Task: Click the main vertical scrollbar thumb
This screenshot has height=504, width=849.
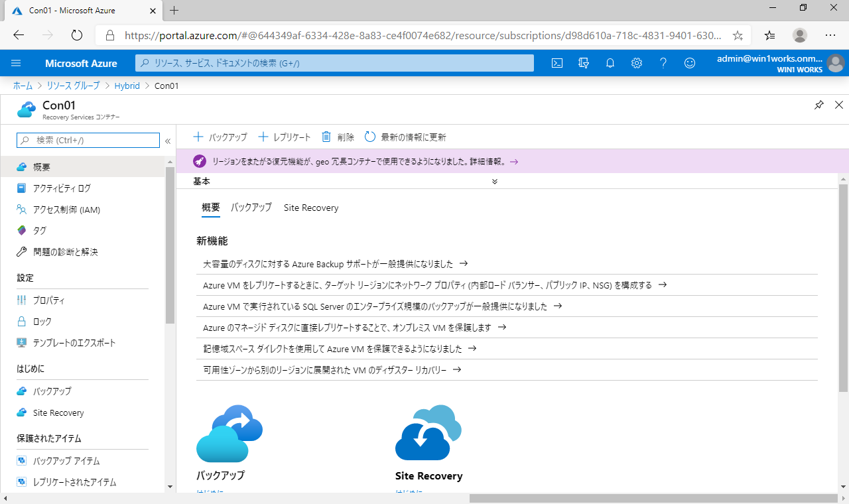Action: (x=843, y=288)
